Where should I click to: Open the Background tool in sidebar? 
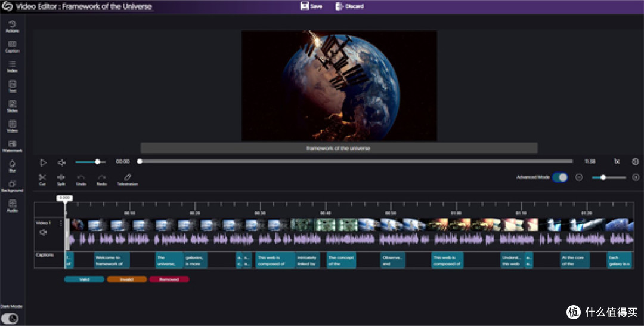(13, 186)
